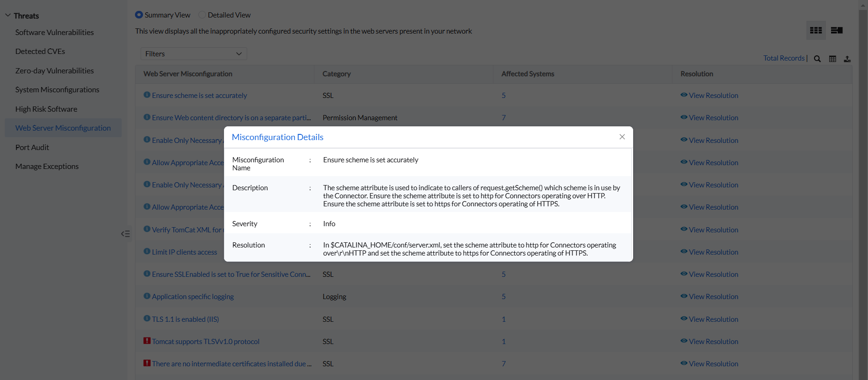Collapse the Threats section chevron
Image resolution: width=868 pixels, height=380 pixels.
click(8, 15)
